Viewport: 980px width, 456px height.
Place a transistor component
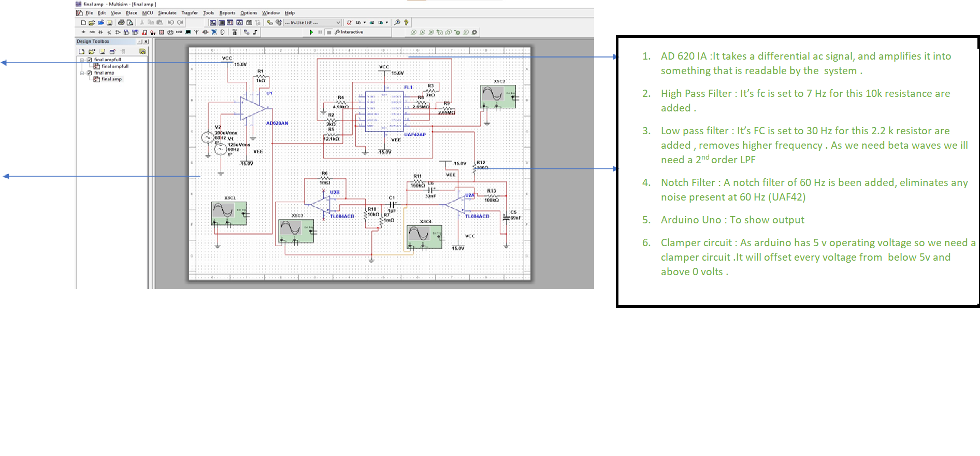point(109,32)
